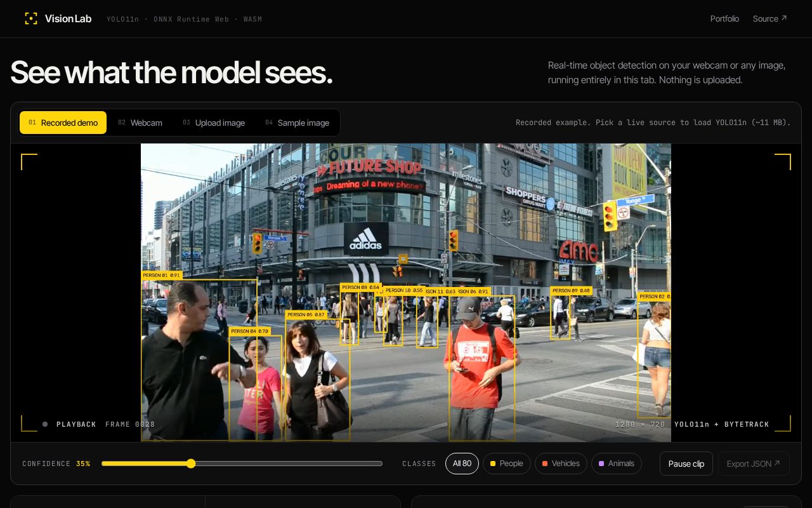Filter detections to Animals
This screenshot has width=812, height=508.
617,464
